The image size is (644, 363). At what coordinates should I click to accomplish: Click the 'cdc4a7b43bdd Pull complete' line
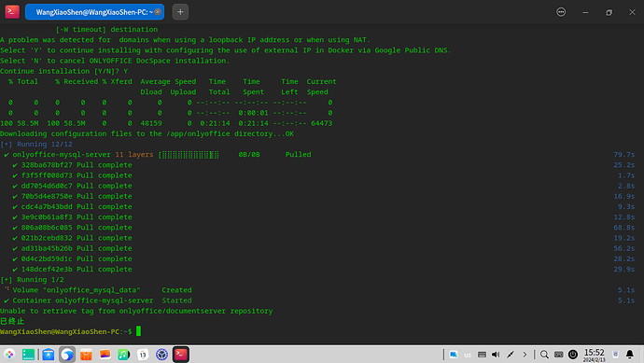pos(72,206)
